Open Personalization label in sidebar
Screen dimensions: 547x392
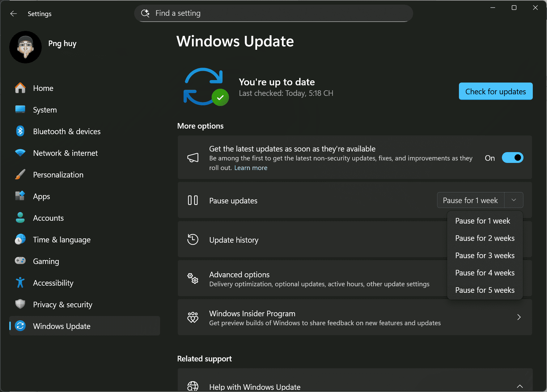[58, 175]
